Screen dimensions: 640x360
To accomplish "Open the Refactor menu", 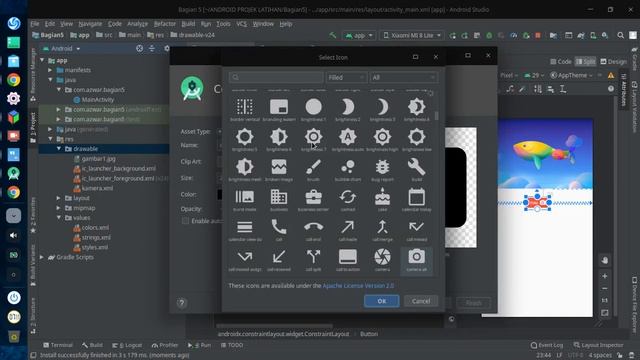I will point(164,24).
